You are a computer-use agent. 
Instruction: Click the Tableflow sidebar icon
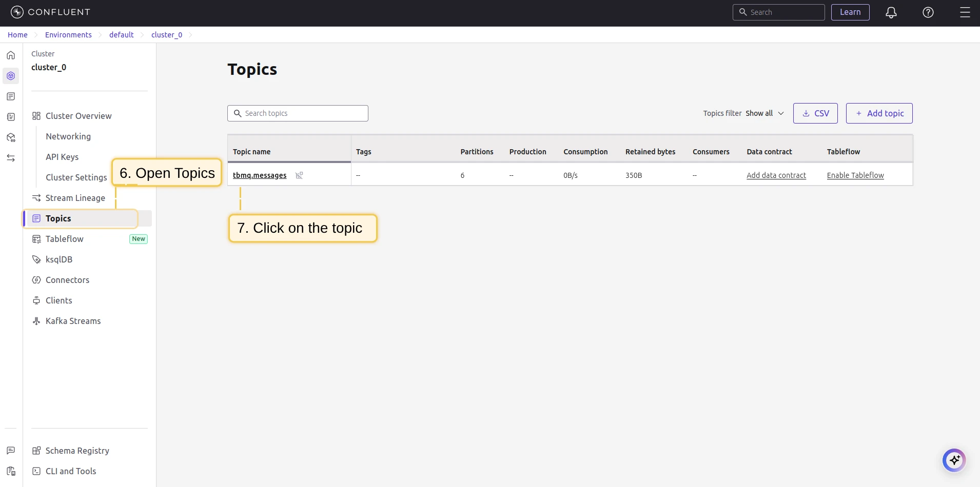36,239
